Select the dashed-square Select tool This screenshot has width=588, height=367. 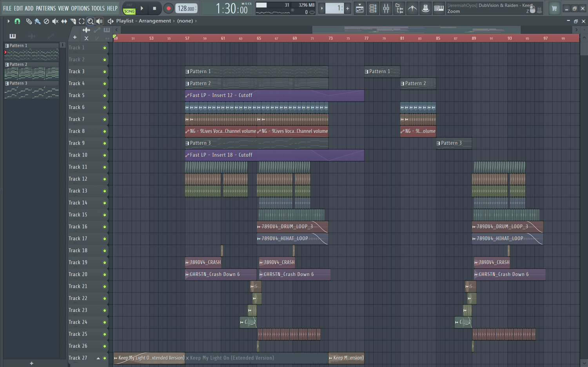(82, 21)
